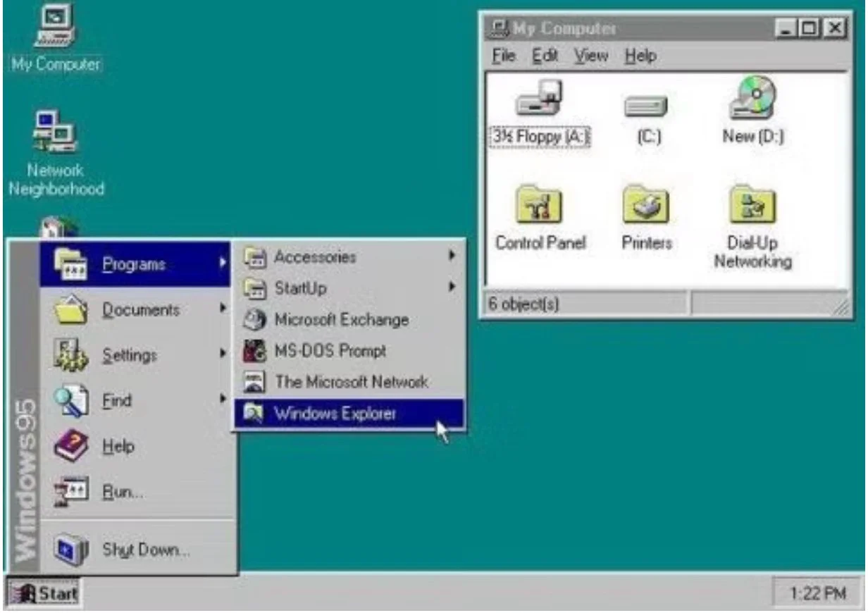
Task: Open the Dial-Up Networking folder icon
Action: point(752,205)
